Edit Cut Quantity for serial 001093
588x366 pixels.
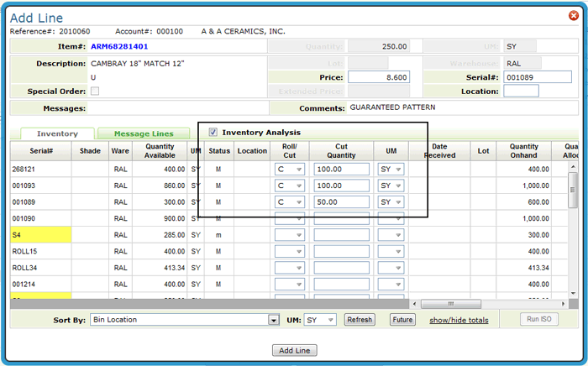click(x=341, y=186)
